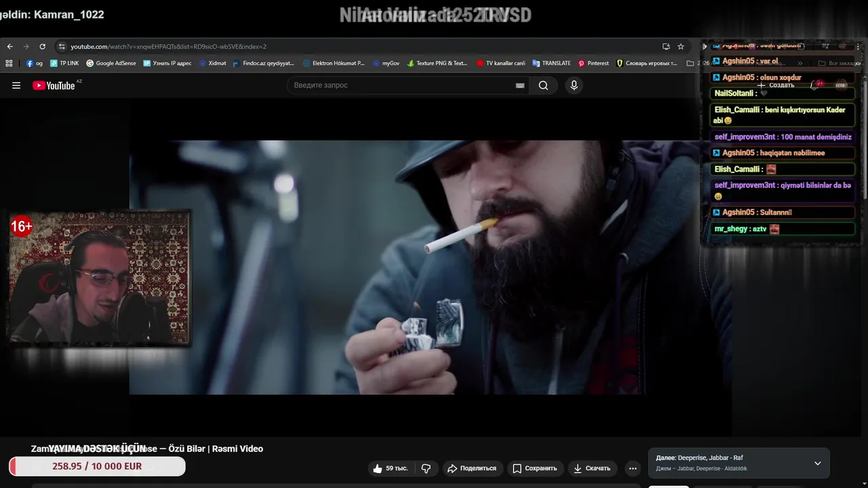This screenshot has height=488, width=868.
Task: Click the 'Сохранить' save button
Action: (x=534, y=468)
